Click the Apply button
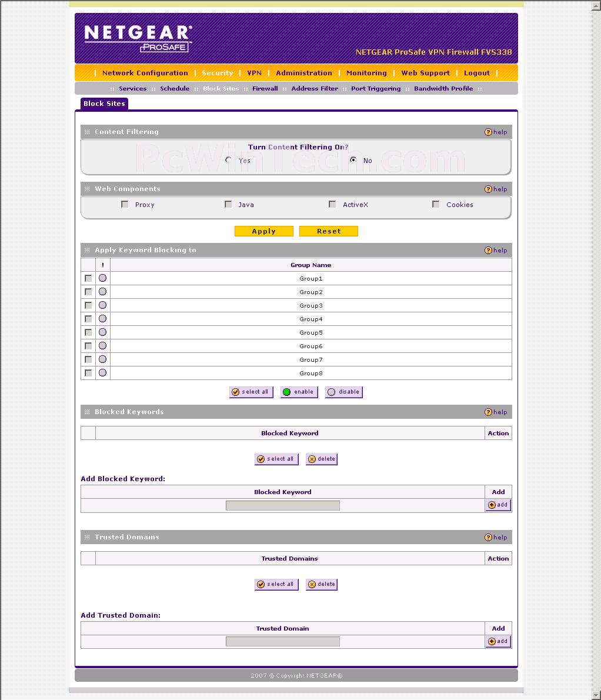This screenshot has width=601, height=700. [x=263, y=231]
